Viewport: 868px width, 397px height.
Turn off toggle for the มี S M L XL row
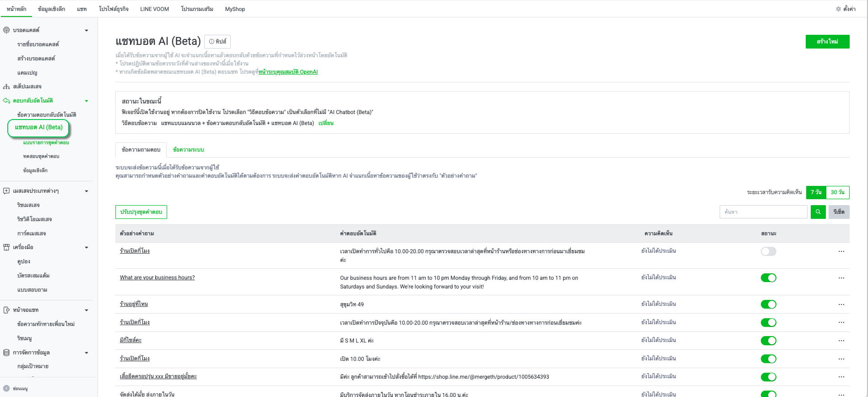[x=768, y=341]
